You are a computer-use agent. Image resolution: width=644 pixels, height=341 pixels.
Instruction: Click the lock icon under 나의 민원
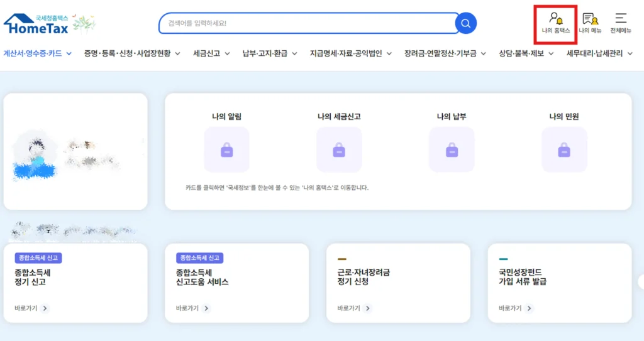564,150
